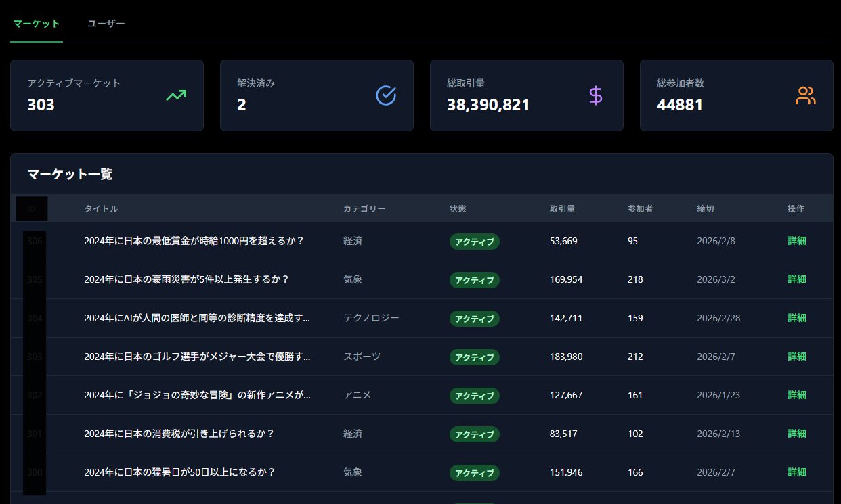Select the title about ジョジョの奇妙な冒険 new anime
Image resolution: width=841 pixels, height=504 pixels.
click(197, 395)
